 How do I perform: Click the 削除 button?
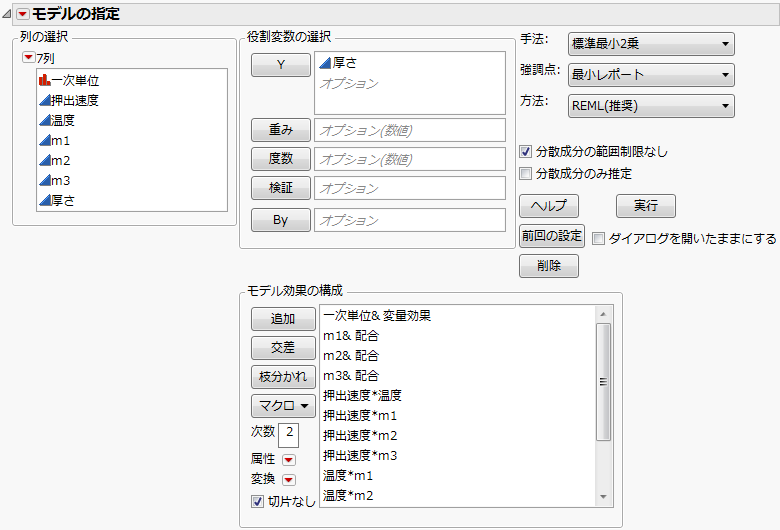pos(549,266)
